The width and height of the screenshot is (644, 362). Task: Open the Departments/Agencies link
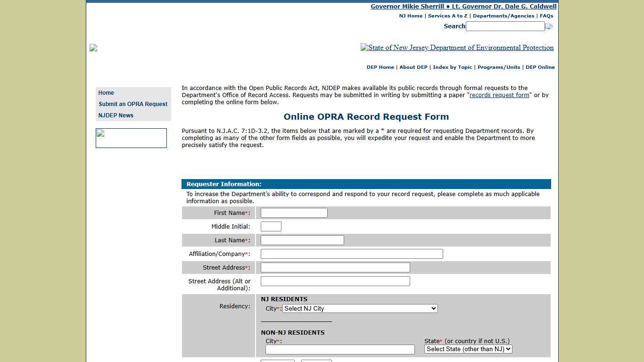point(503,16)
